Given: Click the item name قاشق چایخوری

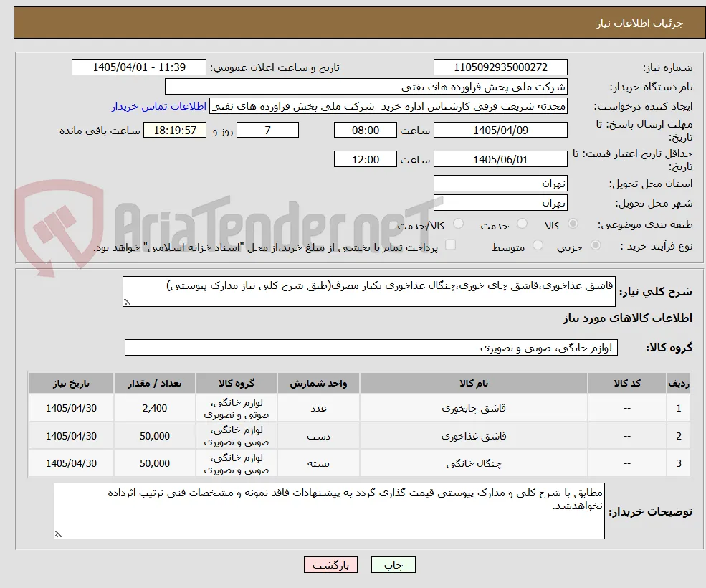Looking at the screenshot, I should click(x=474, y=408).
